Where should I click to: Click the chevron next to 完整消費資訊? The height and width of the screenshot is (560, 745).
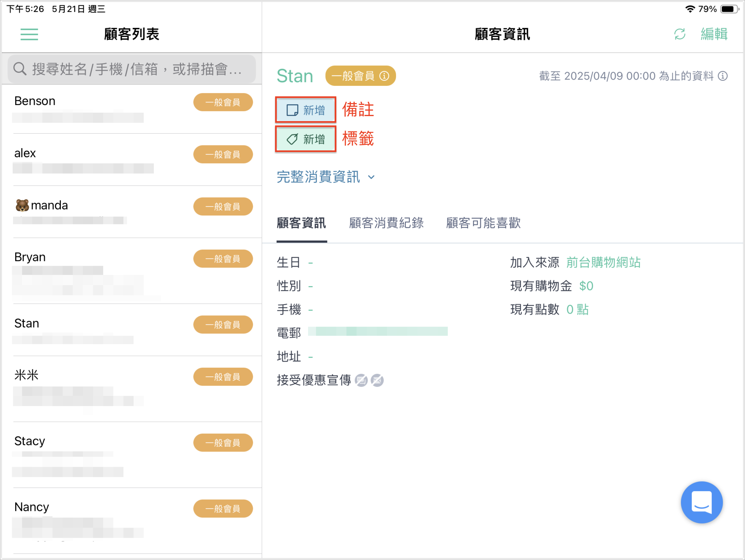click(x=371, y=177)
